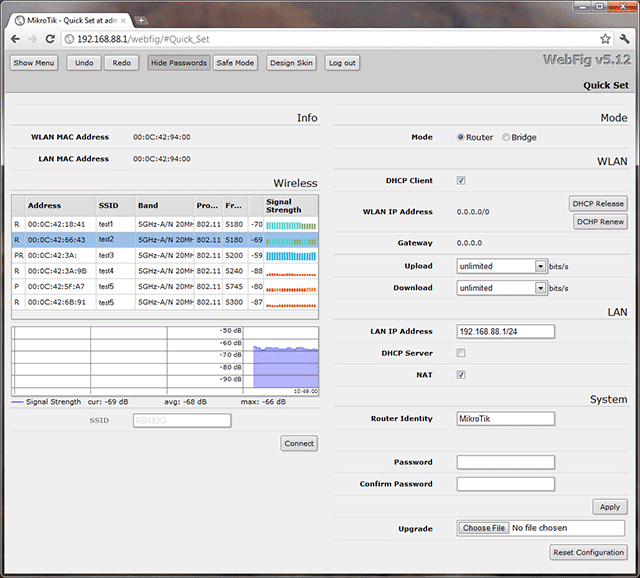Select the test3 network row

click(x=165, y=256)
